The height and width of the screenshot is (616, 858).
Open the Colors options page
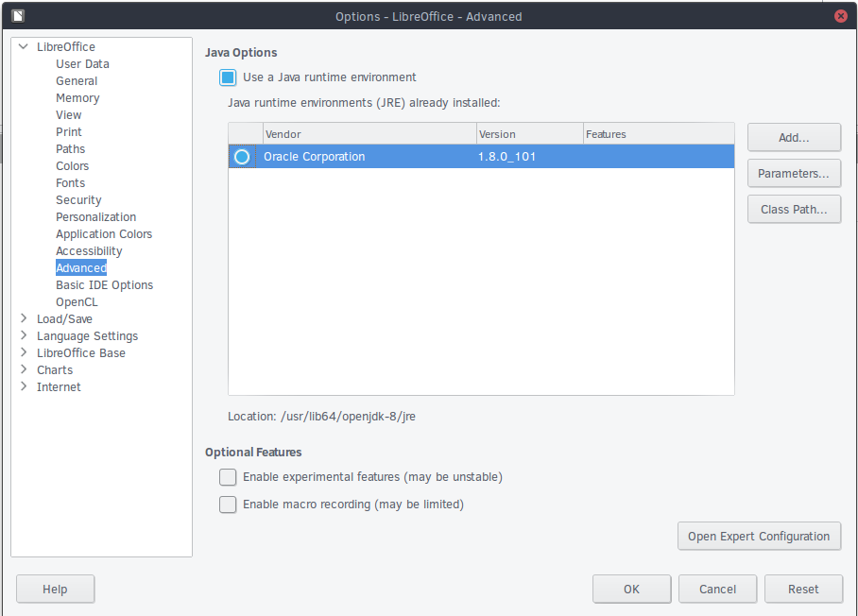pyautogui.click(x=72, y=165)
